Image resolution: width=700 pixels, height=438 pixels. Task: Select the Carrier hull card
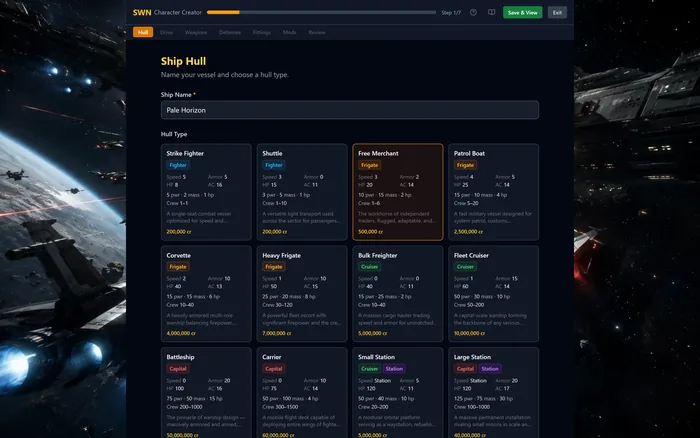tap(302, 393)
